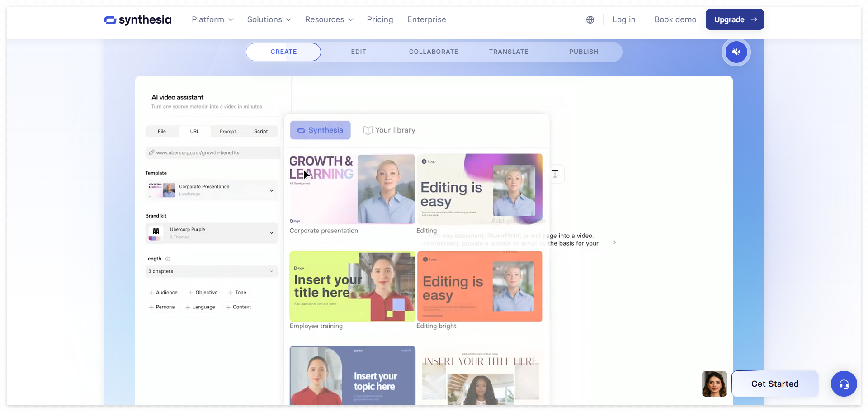Click the URL field with ubercorp.com/growth-benefits
Screen dimensions: 868x412
[213, 153]
